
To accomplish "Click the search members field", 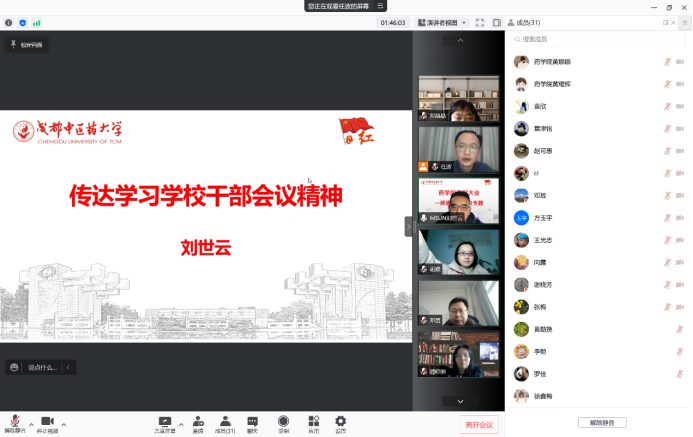I will click(x=598, y=39).
